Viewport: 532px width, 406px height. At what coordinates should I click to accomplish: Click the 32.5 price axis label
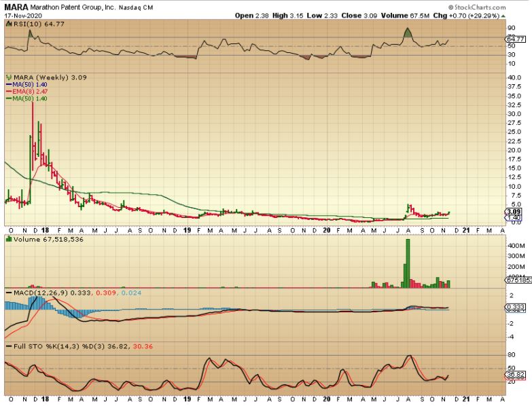pyautogui.click(x=514, y=105)
